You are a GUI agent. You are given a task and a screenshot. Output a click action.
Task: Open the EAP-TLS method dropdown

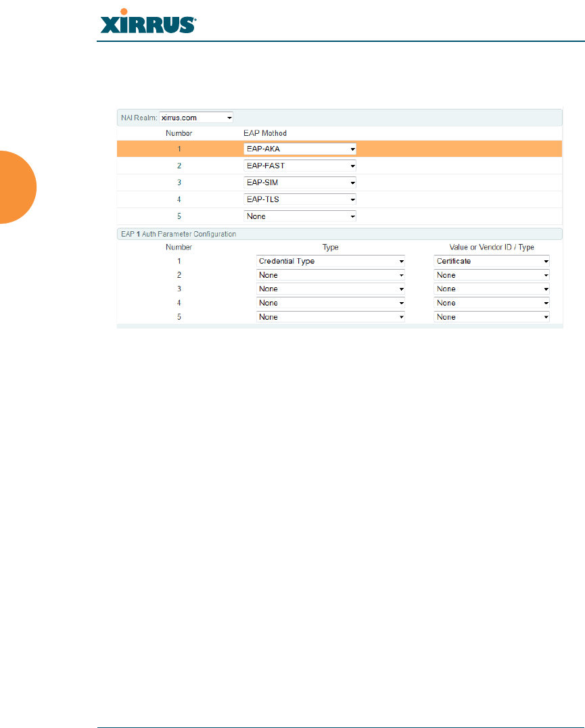click(300, 199)
